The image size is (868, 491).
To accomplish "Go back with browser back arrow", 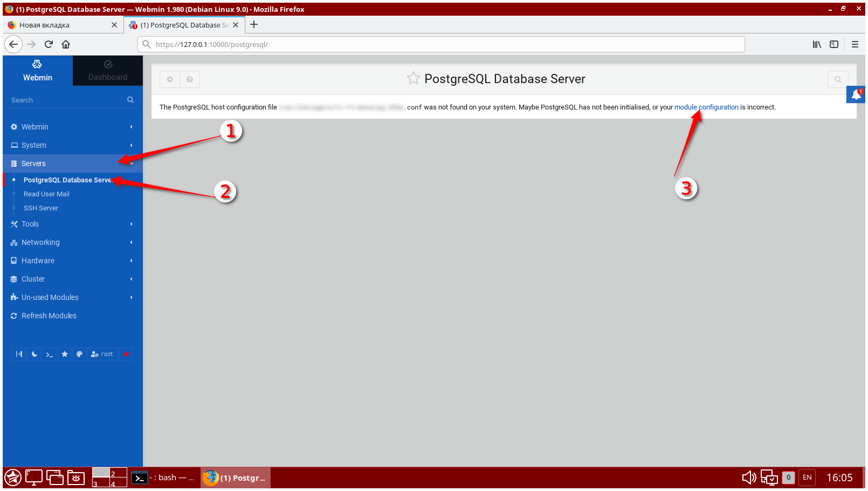I will tap(13, 44).
